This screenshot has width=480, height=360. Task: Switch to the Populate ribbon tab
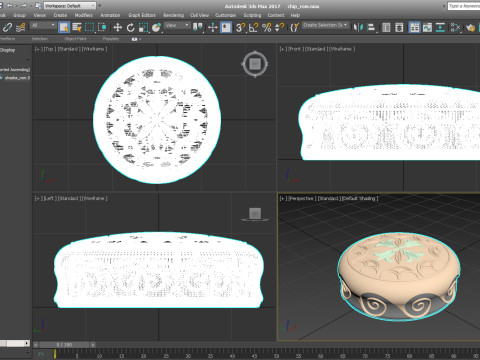[x=111, y=39]
